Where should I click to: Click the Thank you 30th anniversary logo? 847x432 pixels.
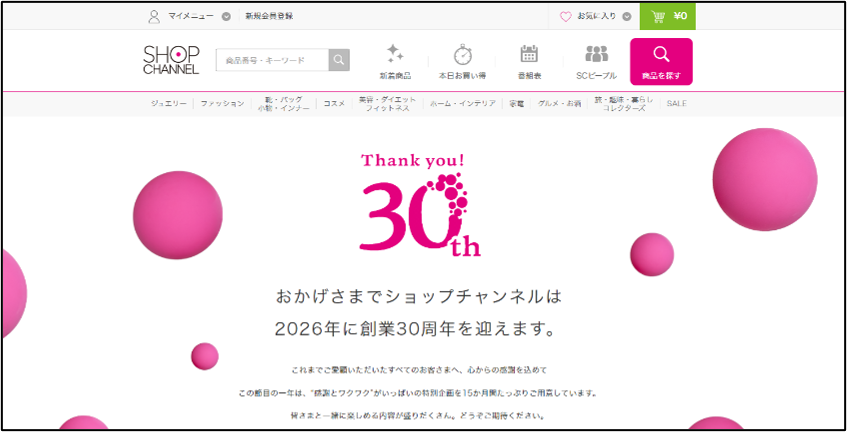[420, 205]
